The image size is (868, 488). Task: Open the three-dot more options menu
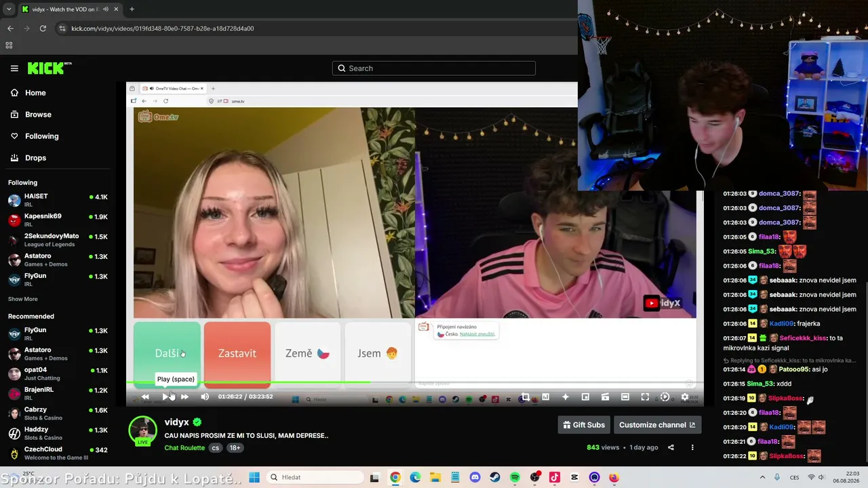(692, 447)
